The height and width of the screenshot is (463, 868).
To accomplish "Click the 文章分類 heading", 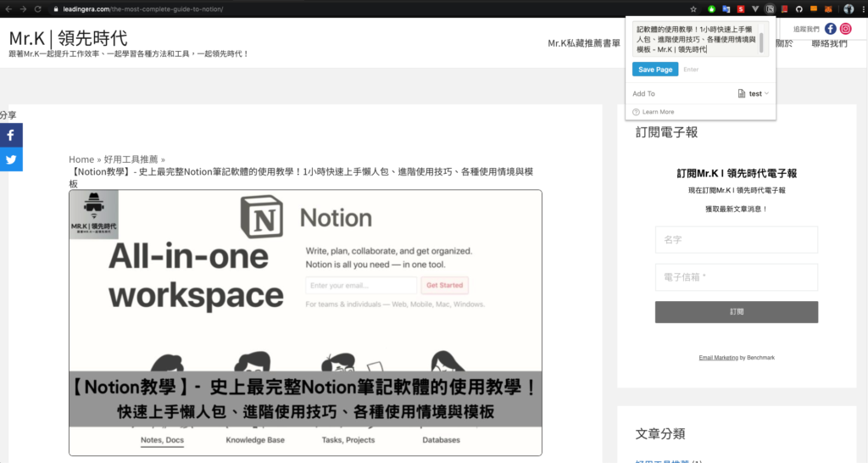I will 660,433.
